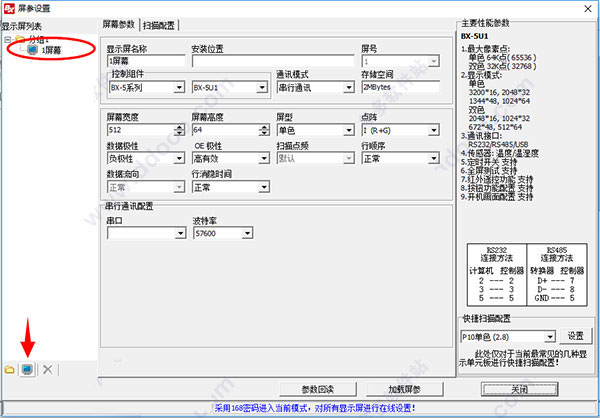Click the delete X icon

click(47, 370)
